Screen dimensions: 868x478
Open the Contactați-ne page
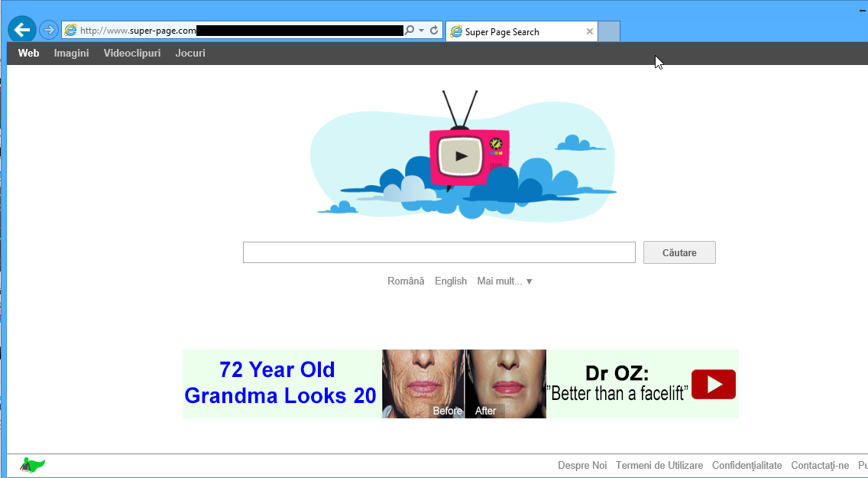click(x=818, y=465)
